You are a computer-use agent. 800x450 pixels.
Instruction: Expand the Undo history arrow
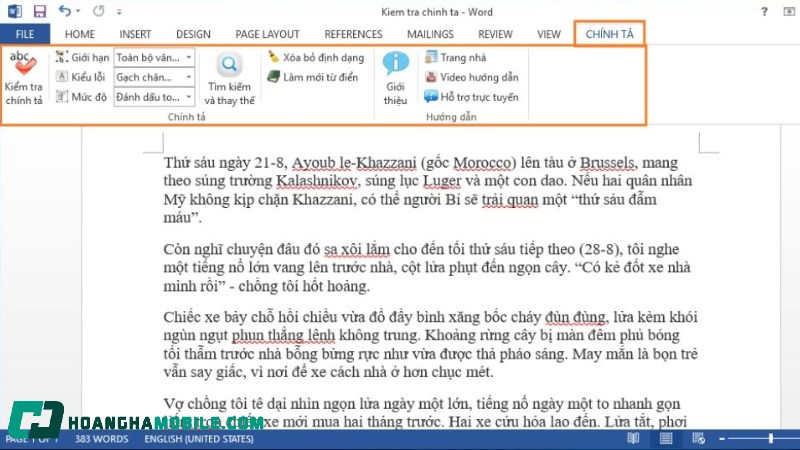[78, 11]
